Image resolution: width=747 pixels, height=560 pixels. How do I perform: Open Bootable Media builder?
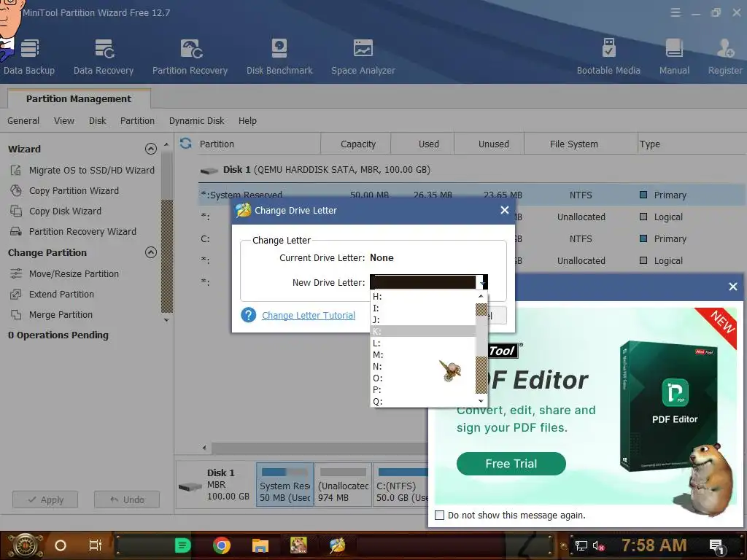click(608, 57)
